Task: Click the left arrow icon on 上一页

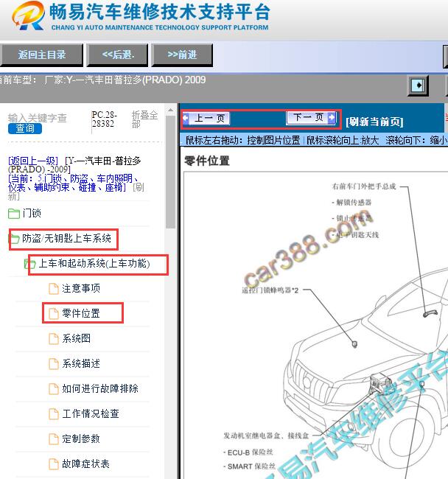Action: 186,118
